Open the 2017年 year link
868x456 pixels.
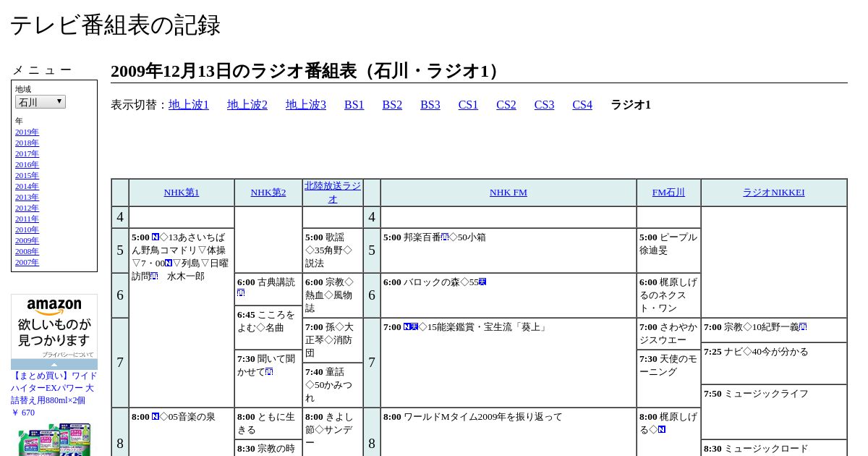27,153
